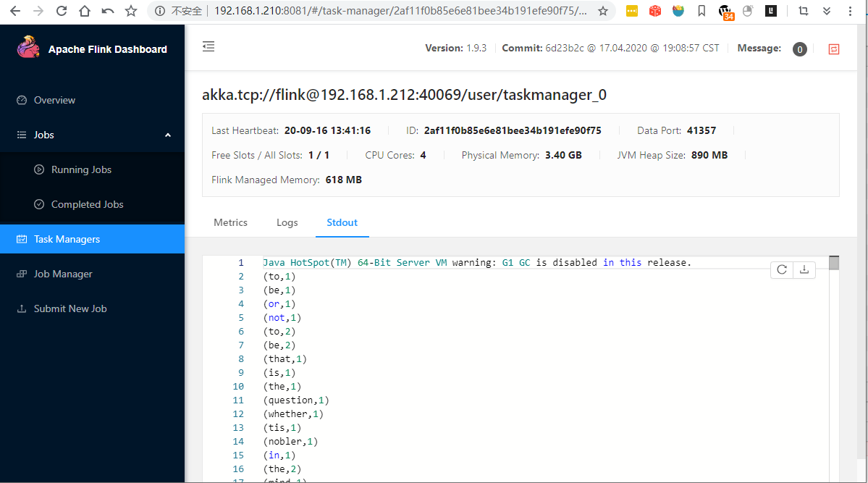The height and width of the screenshot is (483, 868).
Task: Click the star icon beside the undo arrow
Action: (130, 11)
